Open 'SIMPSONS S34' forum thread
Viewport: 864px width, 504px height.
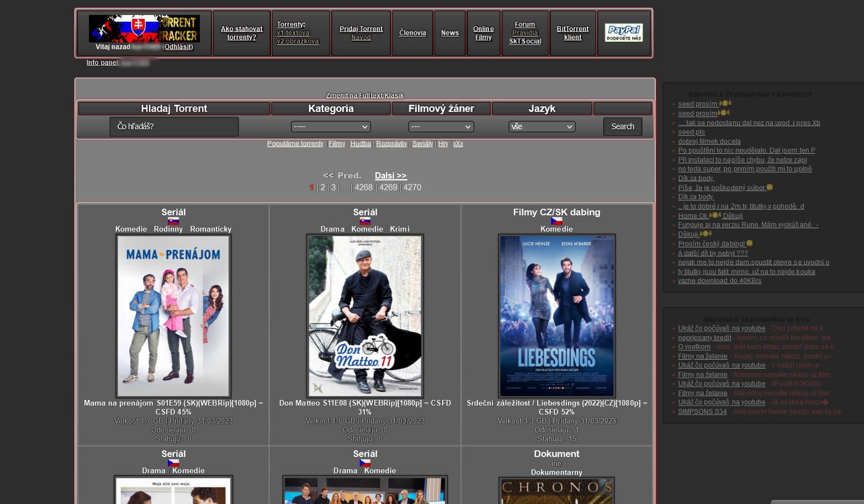tap(702, 412)
